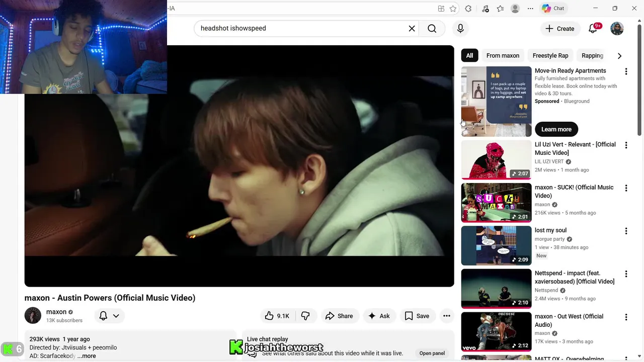This screenshot has width=644, height=362.
Task: Click the LIL UZI VERT channel name
Action: tap(549, 162)
